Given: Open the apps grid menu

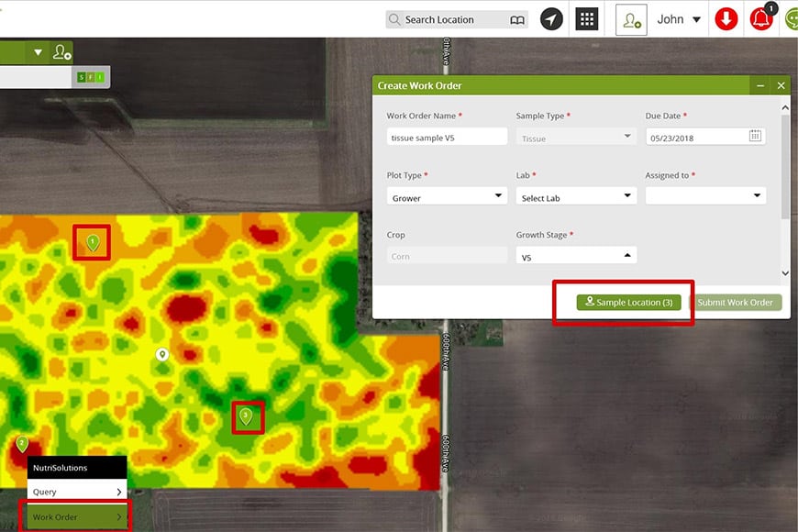Looking at the screenshot, I should coord(587,19).
